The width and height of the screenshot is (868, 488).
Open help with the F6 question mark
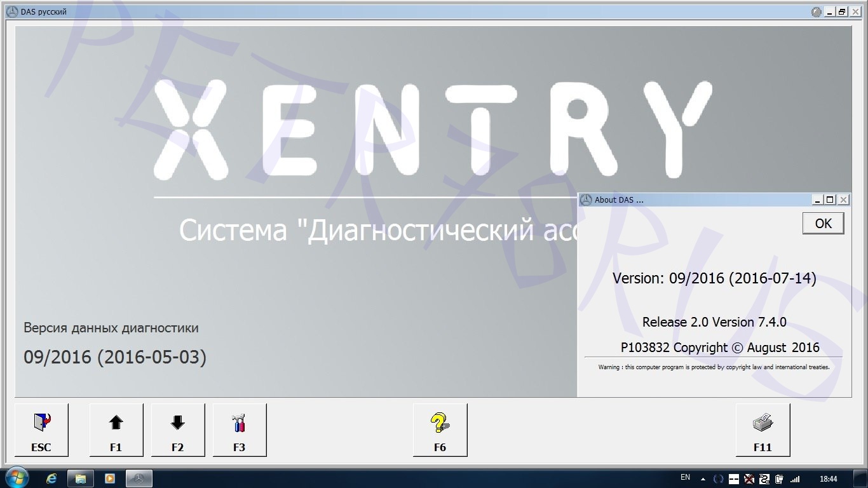(x=440, y=430)
